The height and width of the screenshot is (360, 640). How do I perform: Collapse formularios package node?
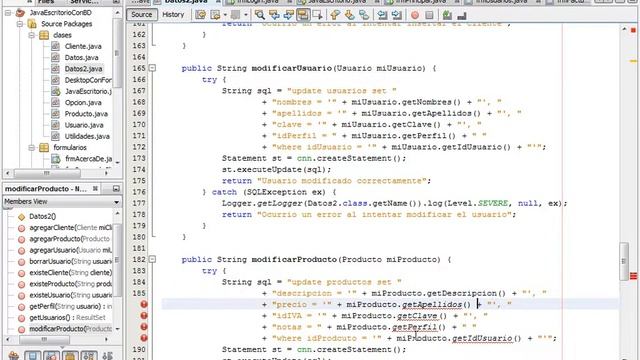31,147
